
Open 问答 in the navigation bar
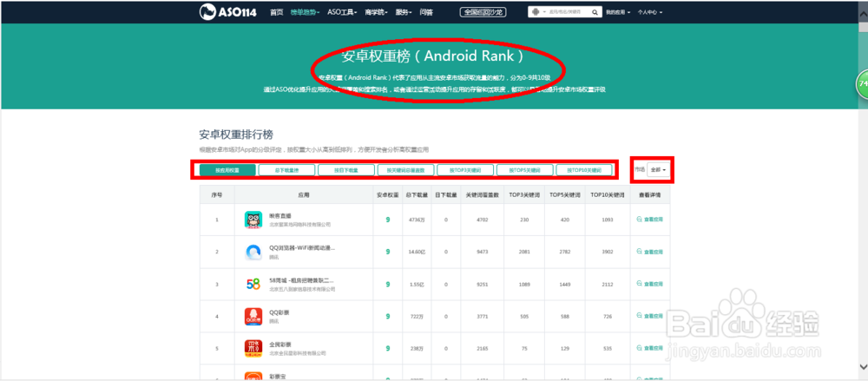click(426, 11)
